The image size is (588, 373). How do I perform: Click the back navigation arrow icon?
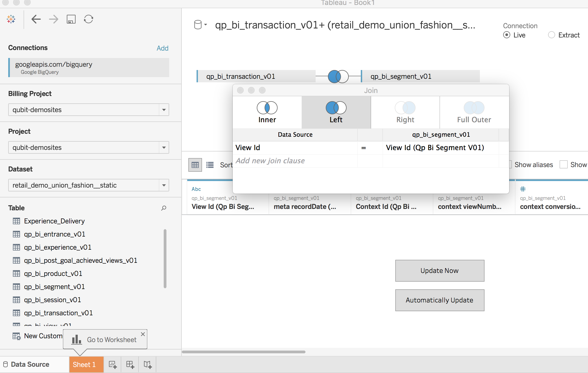(36, 19)
